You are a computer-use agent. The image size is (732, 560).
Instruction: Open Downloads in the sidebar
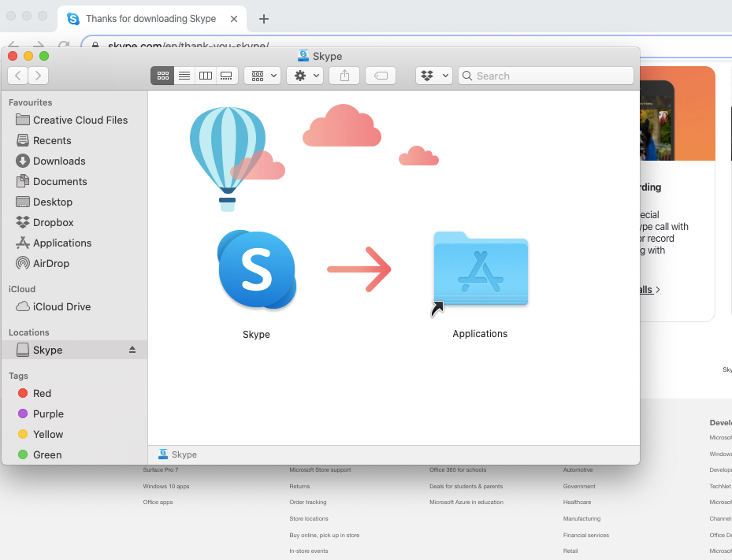75,161
